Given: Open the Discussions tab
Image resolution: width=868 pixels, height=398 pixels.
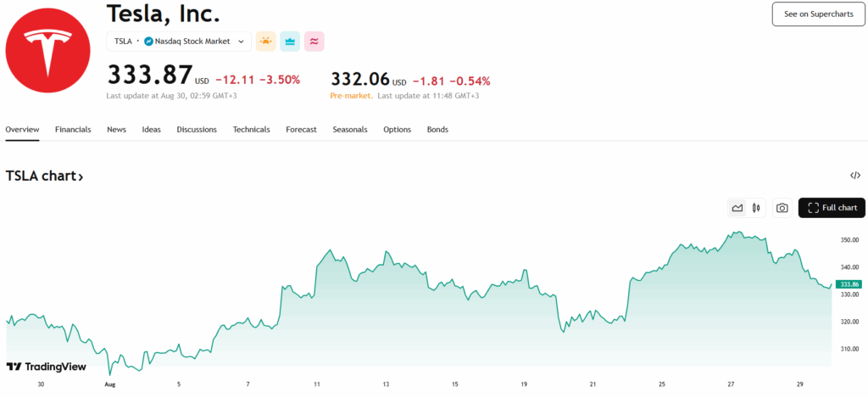Looking at the screenshot, I should [197, 130].
